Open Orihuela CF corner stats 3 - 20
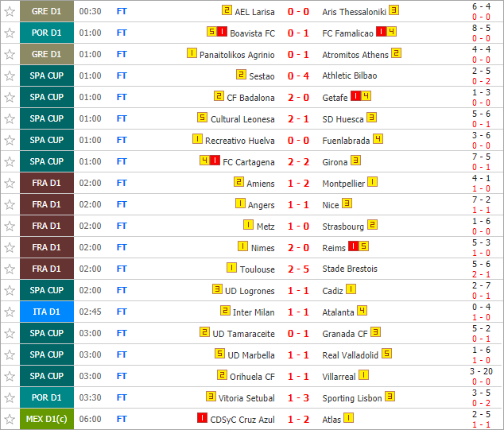504x430 pixels. pos(481,371)
